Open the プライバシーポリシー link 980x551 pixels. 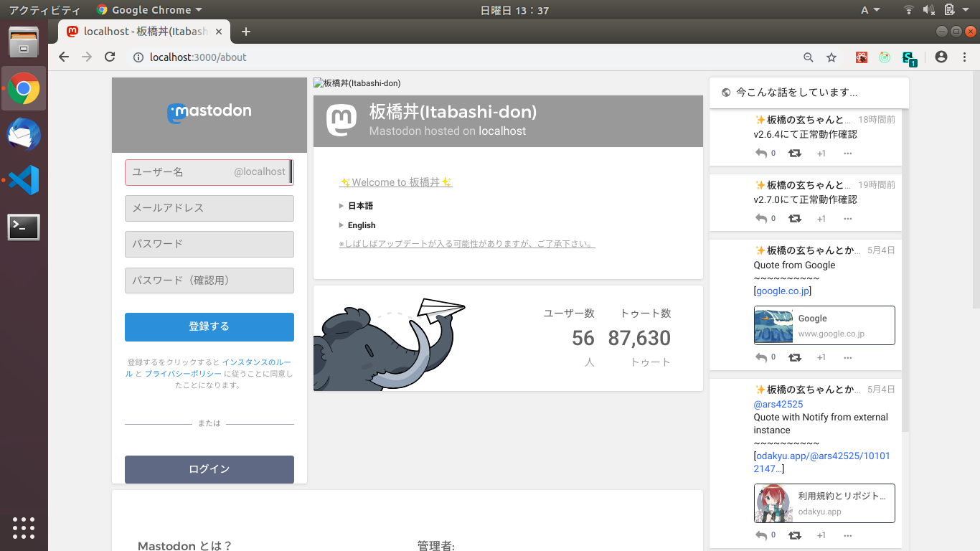click(183, 374)
